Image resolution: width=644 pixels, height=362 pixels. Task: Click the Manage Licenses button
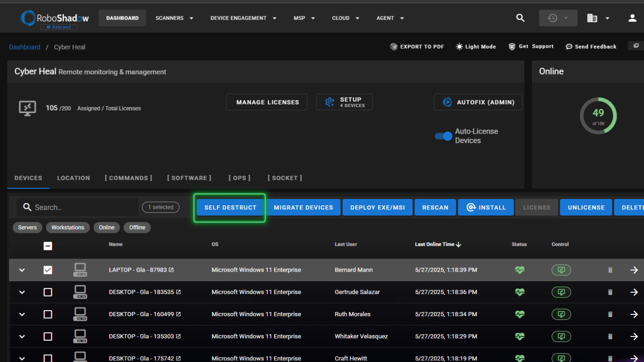click(x=267, y=102)
